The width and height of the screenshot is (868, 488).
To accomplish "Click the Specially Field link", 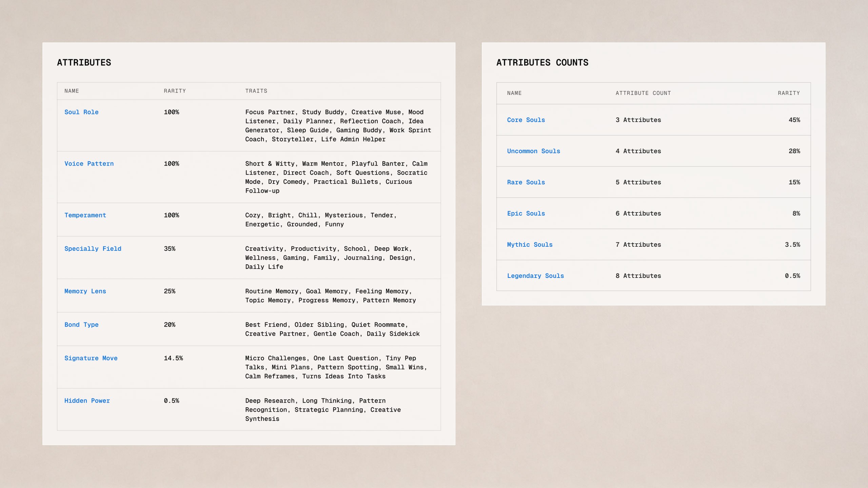I will click(x=93, y=249).
